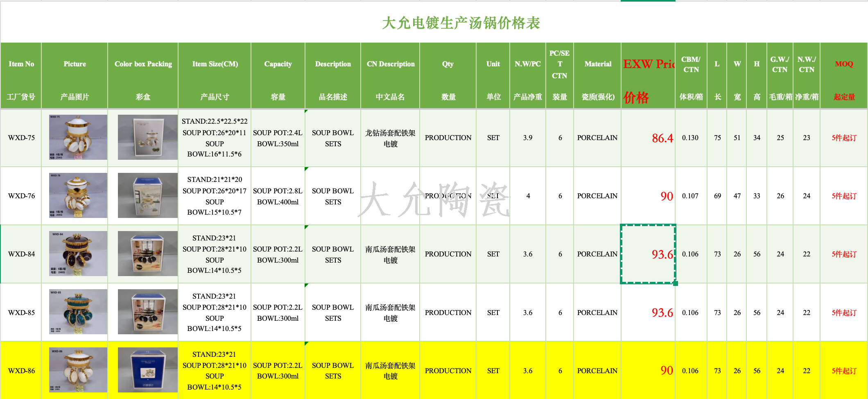
Task: Click the WXD-86 product picture thumbnail
Action: click(78, 370)
